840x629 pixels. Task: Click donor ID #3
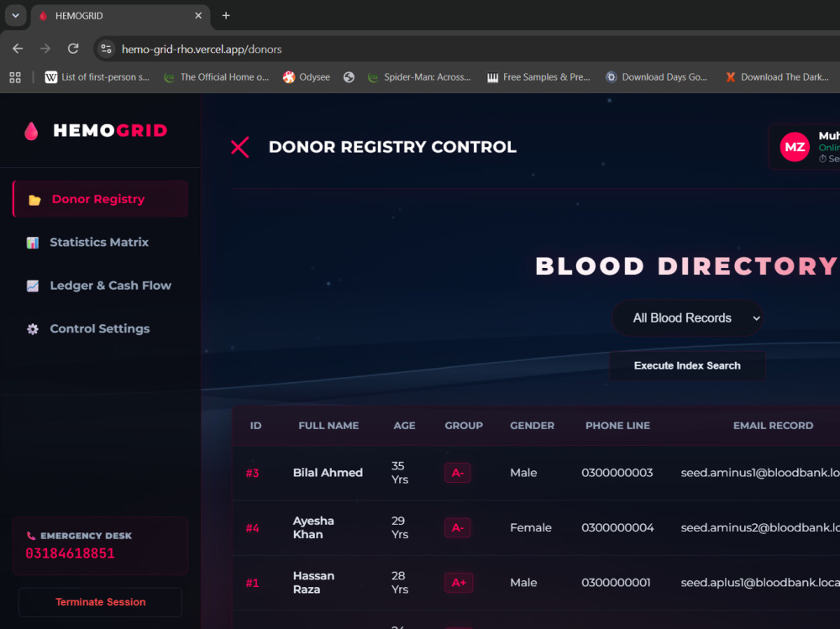point(252,473)
